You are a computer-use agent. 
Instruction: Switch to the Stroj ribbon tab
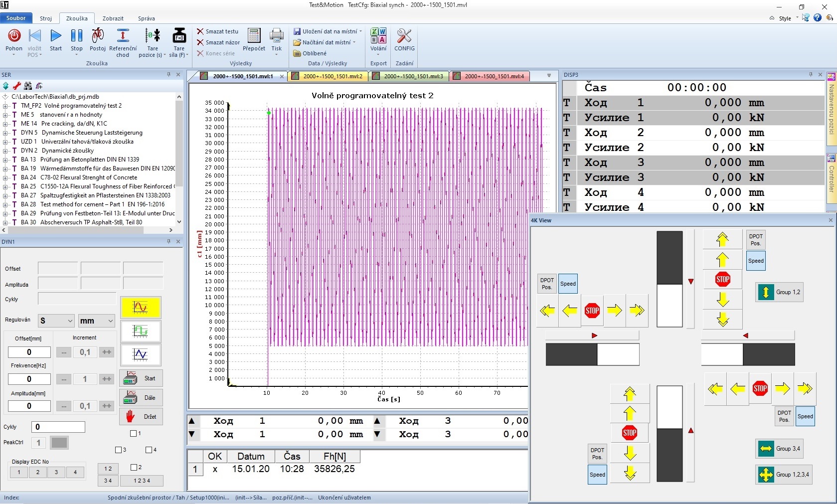coord(46,18)
